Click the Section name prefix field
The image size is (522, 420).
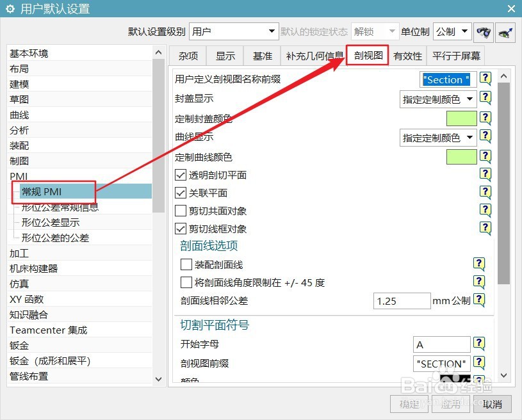448,80
